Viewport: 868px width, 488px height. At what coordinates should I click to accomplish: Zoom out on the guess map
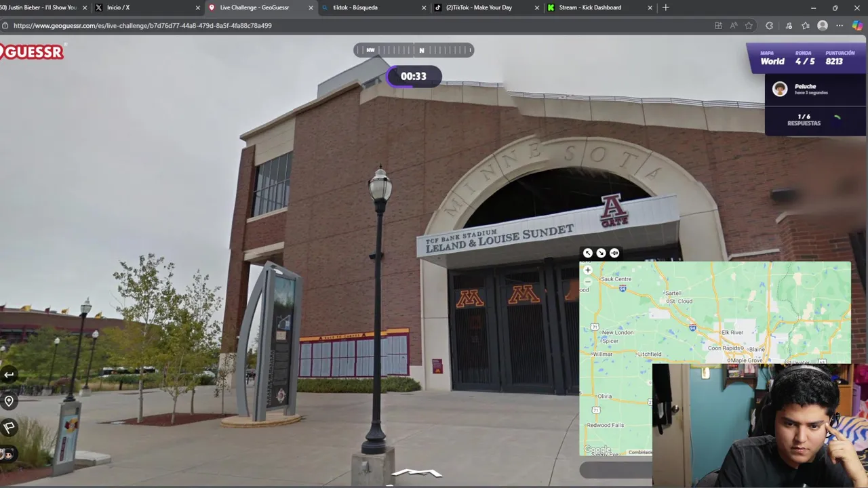click(588, 281)
